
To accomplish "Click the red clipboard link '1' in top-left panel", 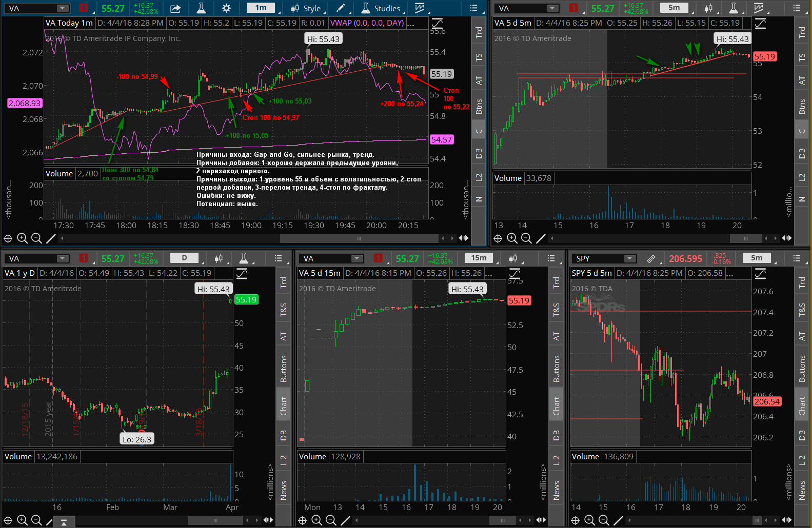I will click(84, 8).
